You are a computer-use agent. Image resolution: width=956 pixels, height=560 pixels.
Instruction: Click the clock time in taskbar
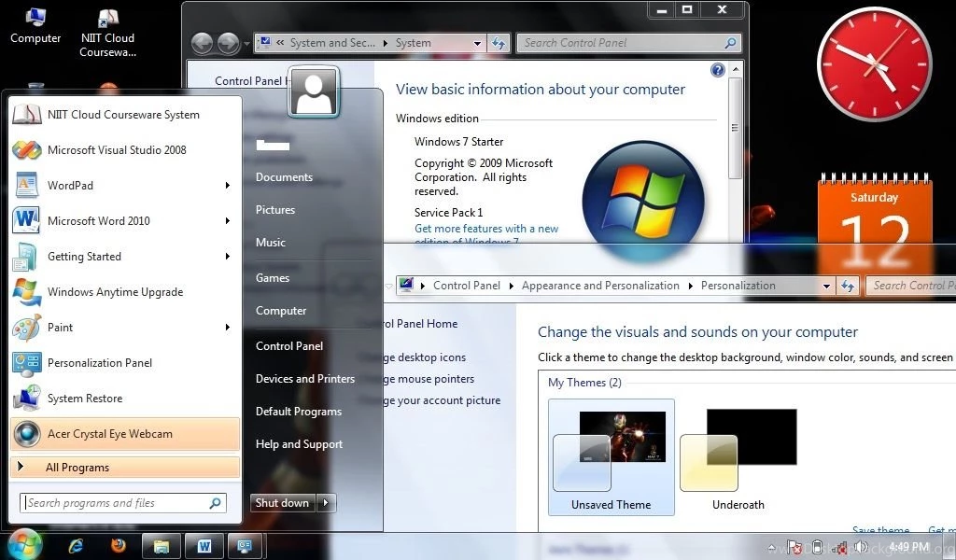909,547
